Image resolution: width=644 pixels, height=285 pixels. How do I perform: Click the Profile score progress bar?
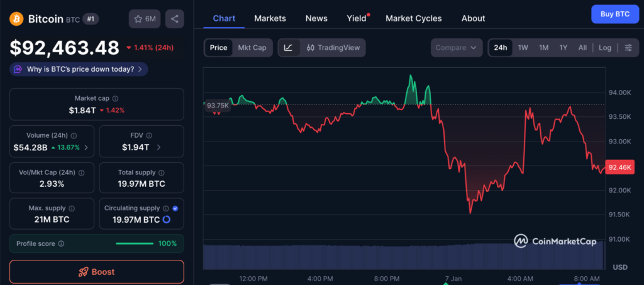tap(135, 243)
